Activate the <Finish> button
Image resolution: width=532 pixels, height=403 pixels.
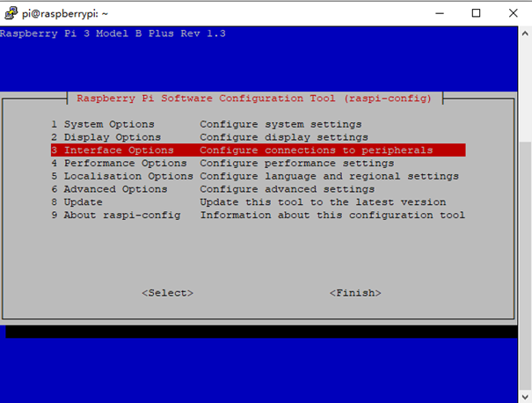click(355, 293)
